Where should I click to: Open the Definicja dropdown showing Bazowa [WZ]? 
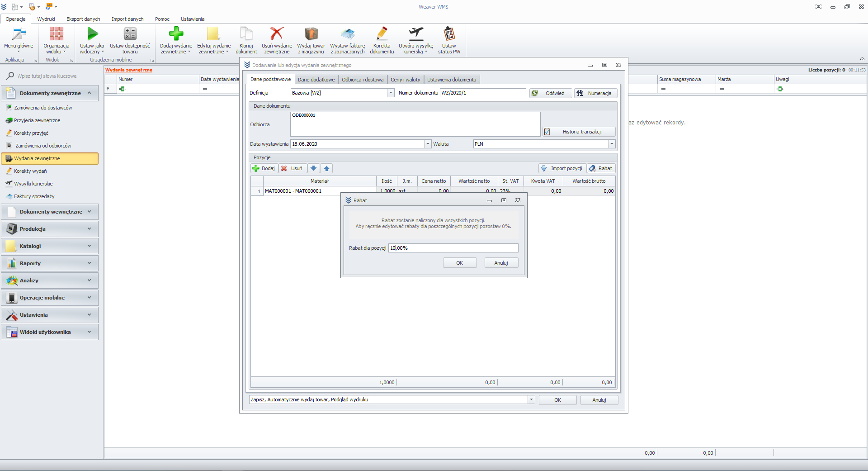click(x=391, y=93)
